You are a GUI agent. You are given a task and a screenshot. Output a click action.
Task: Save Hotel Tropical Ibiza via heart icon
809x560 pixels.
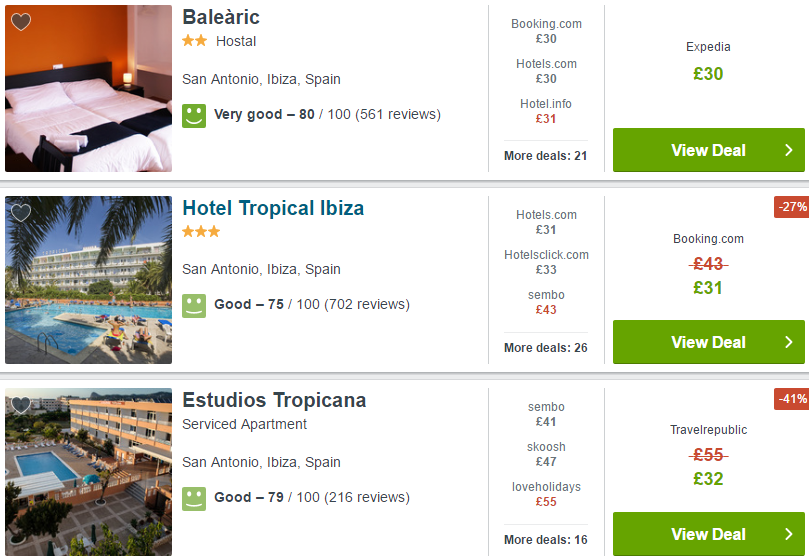[21, 213]
